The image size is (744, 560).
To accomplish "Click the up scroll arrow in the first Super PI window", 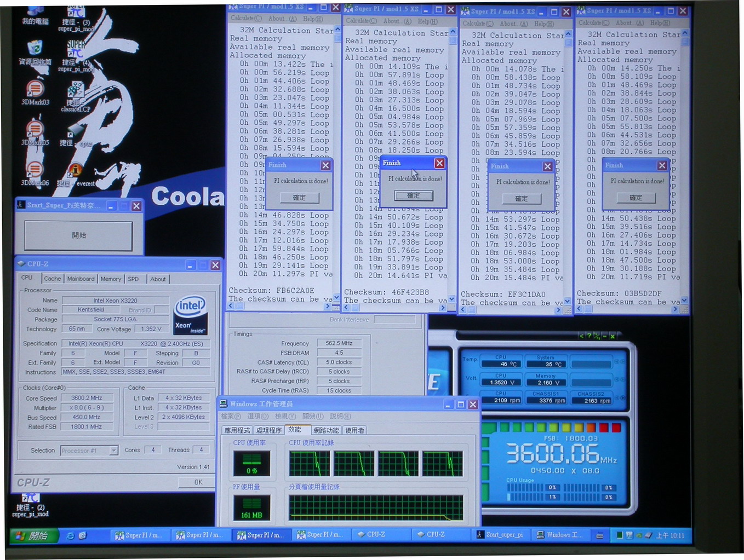I will pyautogui.click(x=337, y=29).
